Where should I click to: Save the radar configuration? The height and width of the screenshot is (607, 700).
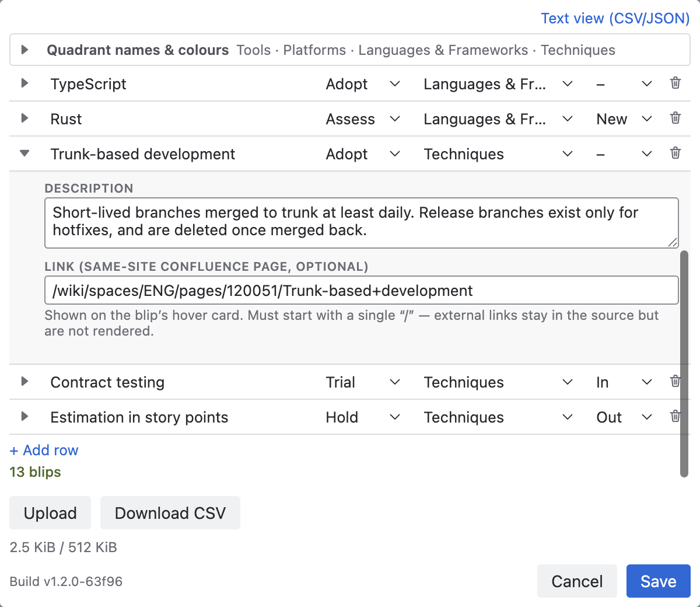[659, 581]
